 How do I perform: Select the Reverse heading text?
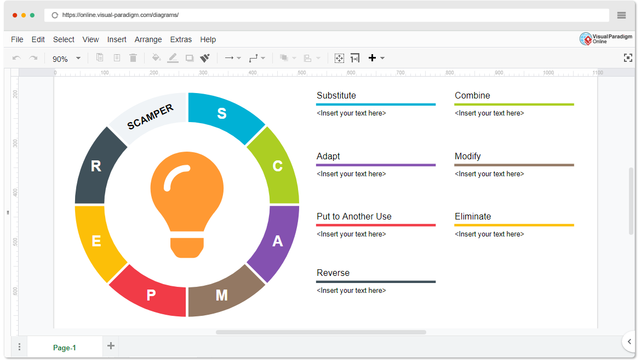[x=333, y=273]
